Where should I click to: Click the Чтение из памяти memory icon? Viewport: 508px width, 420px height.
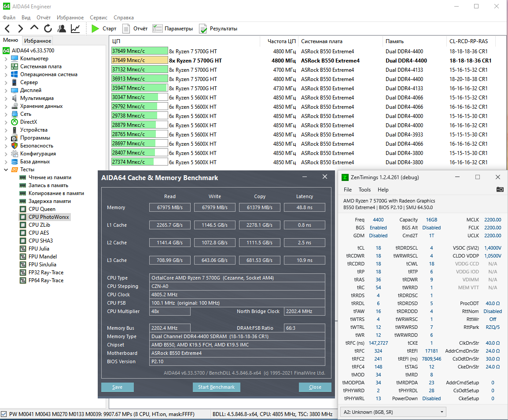pyautogui.click(x=23, y=177)
